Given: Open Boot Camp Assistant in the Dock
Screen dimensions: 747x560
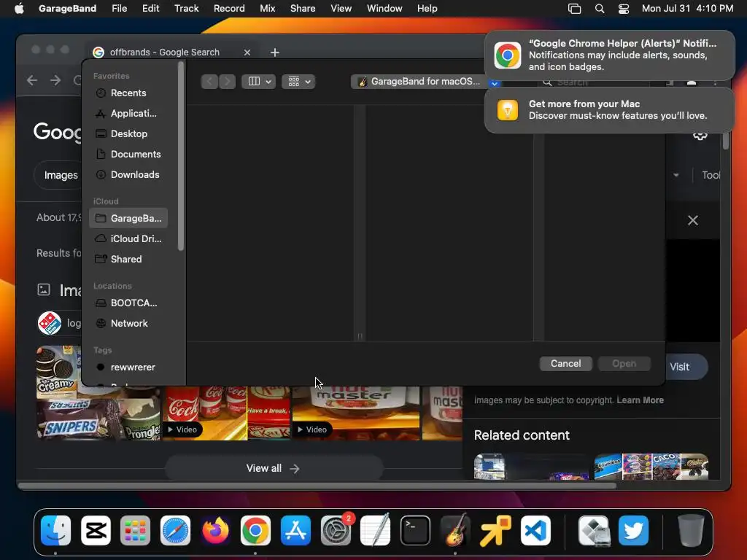Looking at the screenshot, I should [x=594, y=530].
